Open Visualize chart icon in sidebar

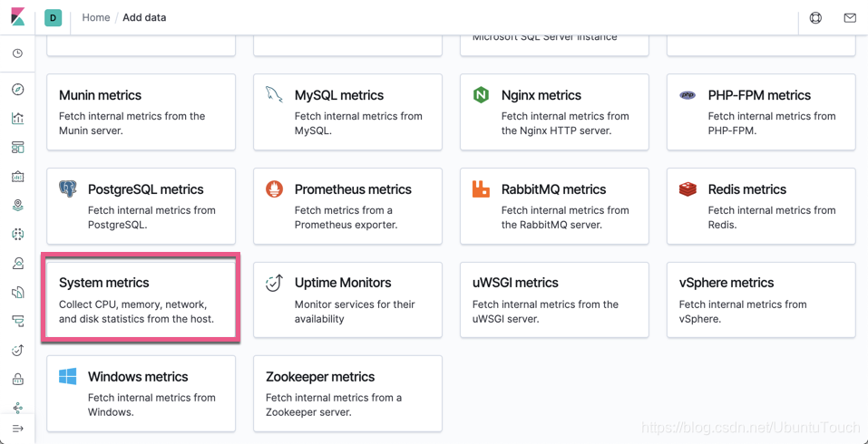(x=17, y=119)
